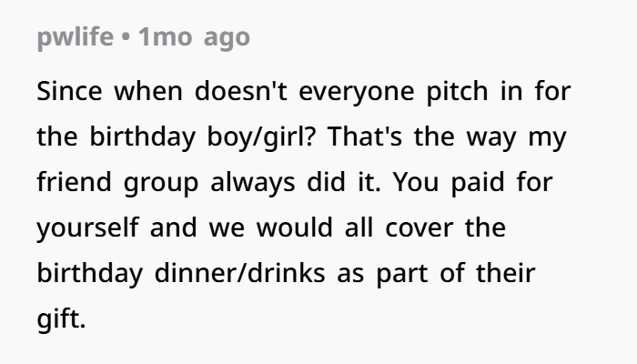Viewport: 637px width, 364px height.
Task: Click the word part in the fifth line
Action: click(x=402, y=274)
